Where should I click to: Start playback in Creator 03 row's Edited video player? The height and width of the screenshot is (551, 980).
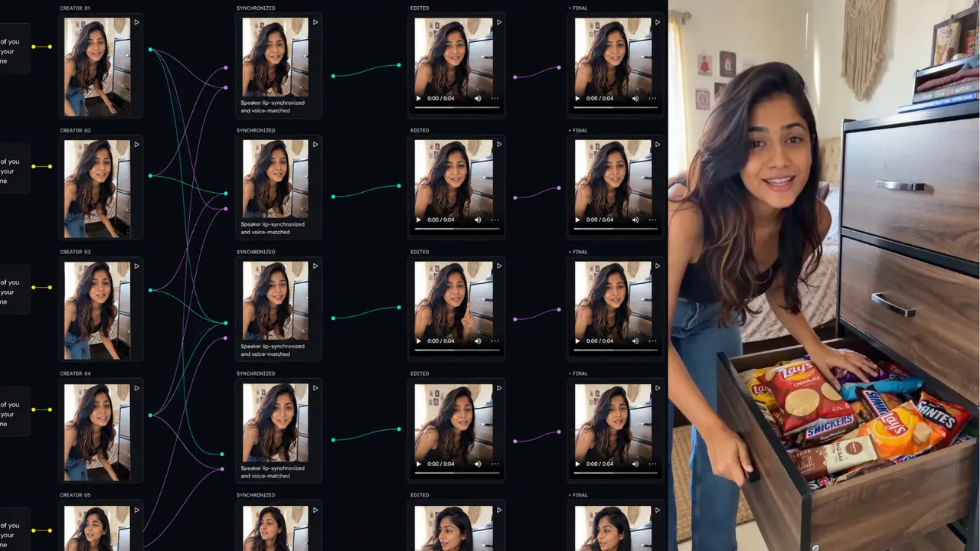coord(419,341)
